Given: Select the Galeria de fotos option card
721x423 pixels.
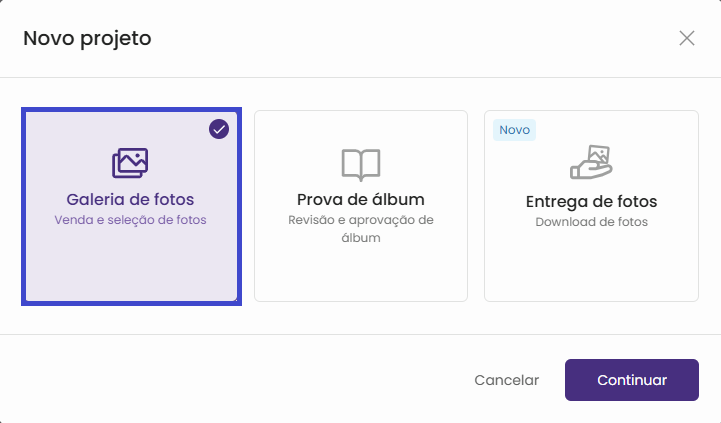Looking at the screenshot, I should coord(130,250).
